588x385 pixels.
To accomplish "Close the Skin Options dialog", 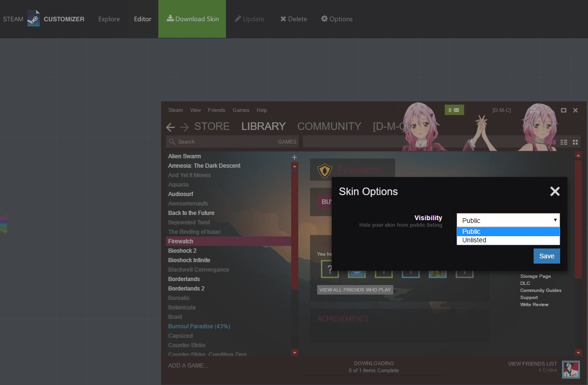I will pyautogui.click(x=555, y=191).
